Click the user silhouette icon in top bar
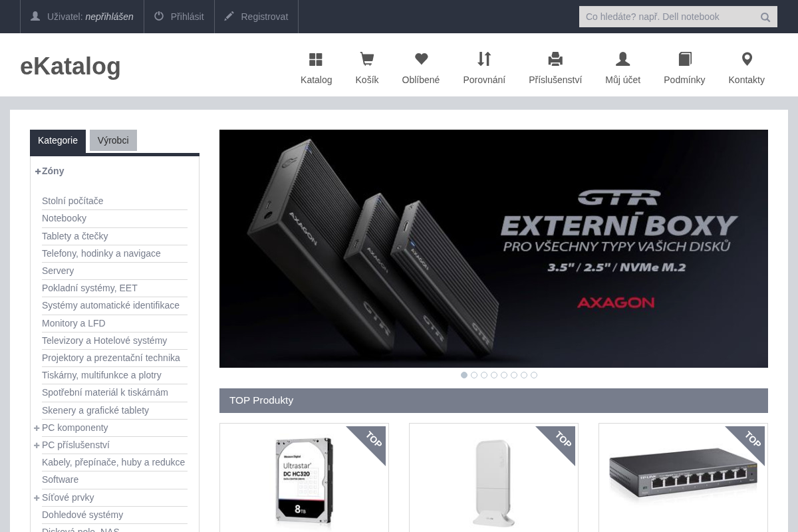The image size is (798, 532). coord(35,16)
